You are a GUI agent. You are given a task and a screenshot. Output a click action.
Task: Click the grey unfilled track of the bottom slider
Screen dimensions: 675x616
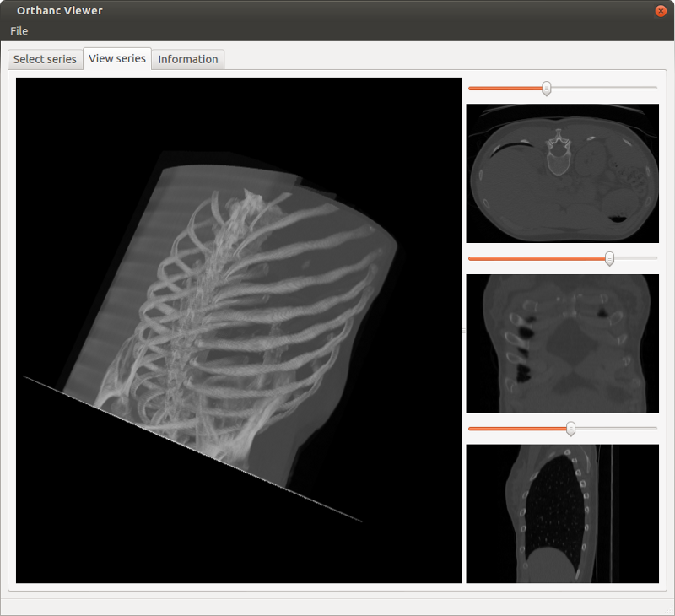pos(616,429)
